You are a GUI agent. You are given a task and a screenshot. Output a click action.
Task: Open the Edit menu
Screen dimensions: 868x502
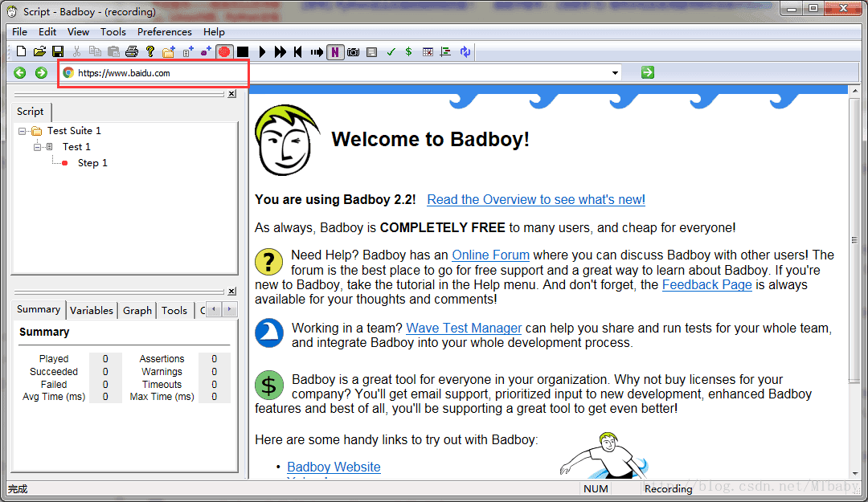coord(47,31)
